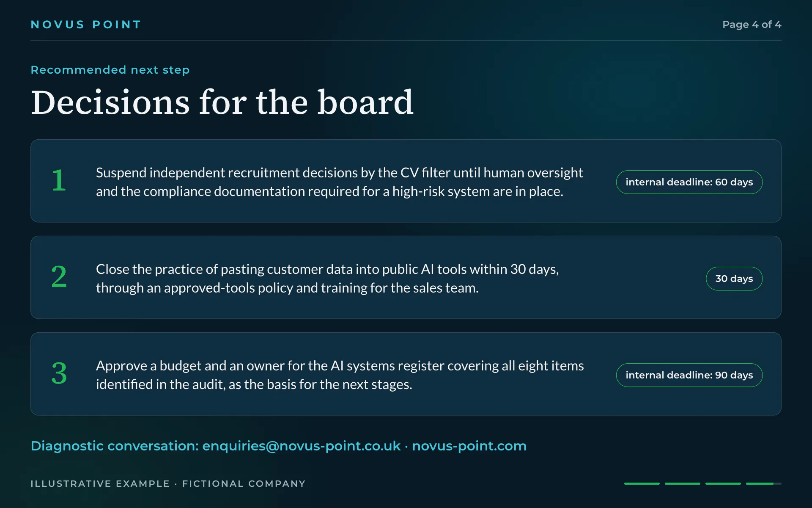Click the green number 1
Image resolution: width=812 pixels, height=508 pixels.
(59, 180)
